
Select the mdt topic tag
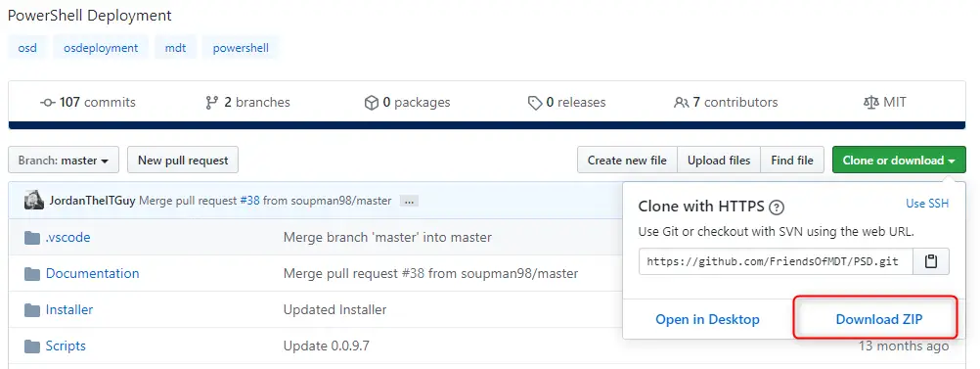[175, 48]
